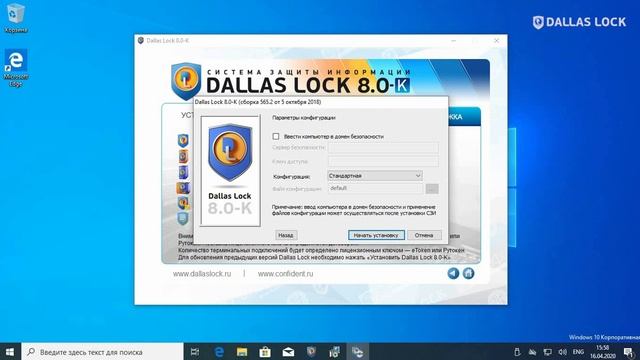
Task: Minimize the Dallas Lock 8.0-K window
Action: [x=453, y=40]
